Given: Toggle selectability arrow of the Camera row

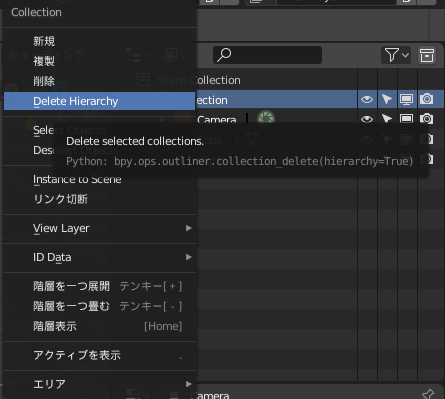Looking at the screenshot, I should tap(387, 119).
